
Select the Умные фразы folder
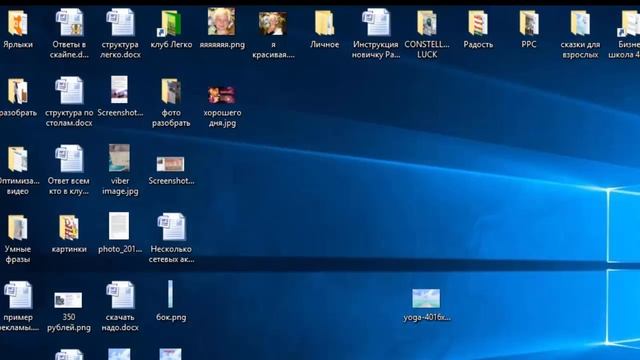point(18,227)
